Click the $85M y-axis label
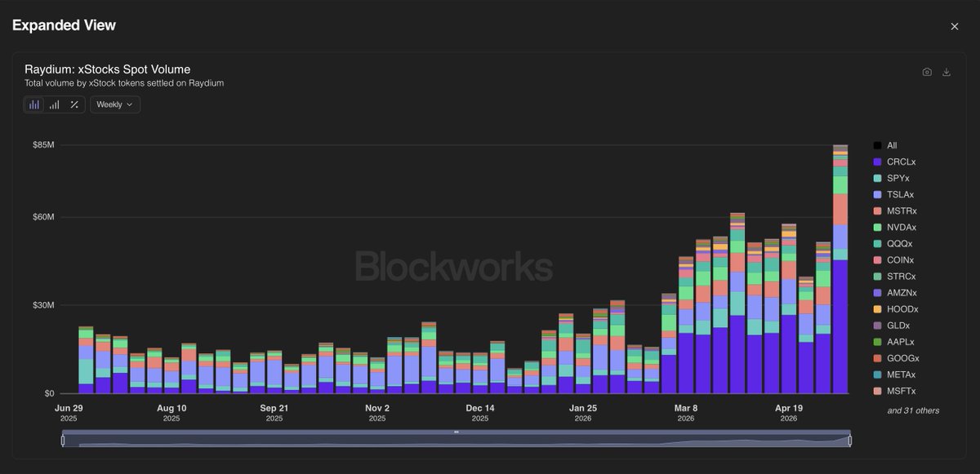 click(x=43, y=145)
